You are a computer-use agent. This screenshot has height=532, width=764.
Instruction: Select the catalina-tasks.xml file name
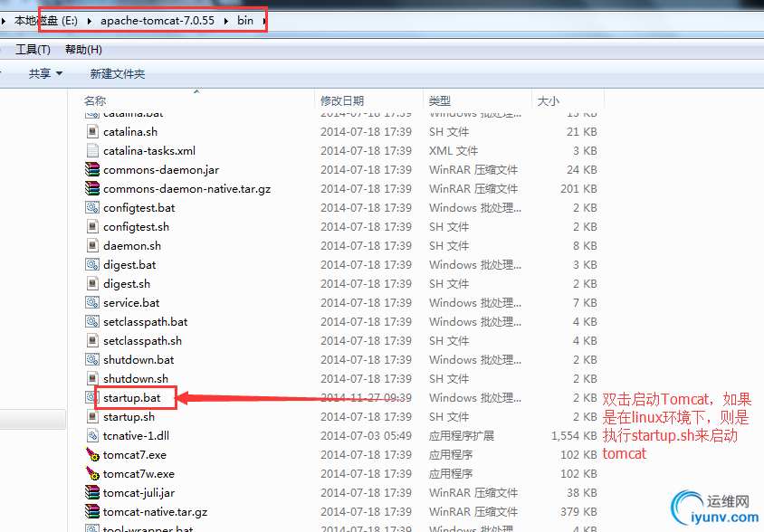pos(149,150)
